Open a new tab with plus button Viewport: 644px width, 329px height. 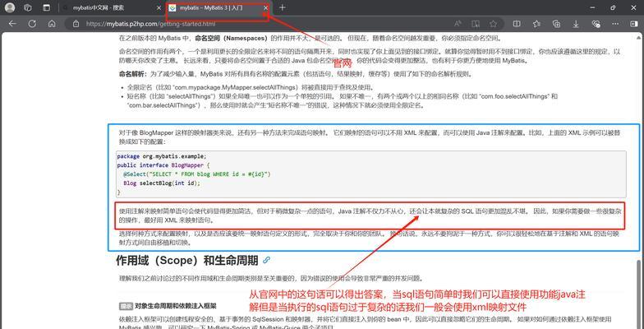pyautogui.click(x=283, y=7)
